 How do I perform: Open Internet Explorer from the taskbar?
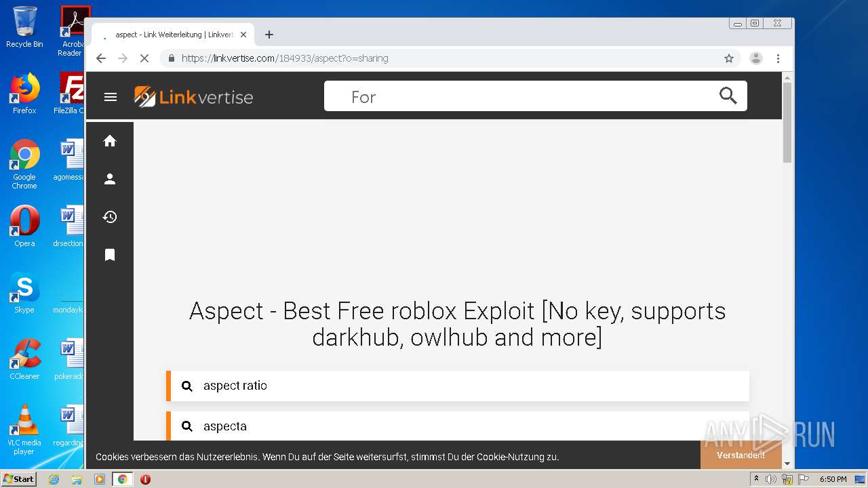point(54,479)
